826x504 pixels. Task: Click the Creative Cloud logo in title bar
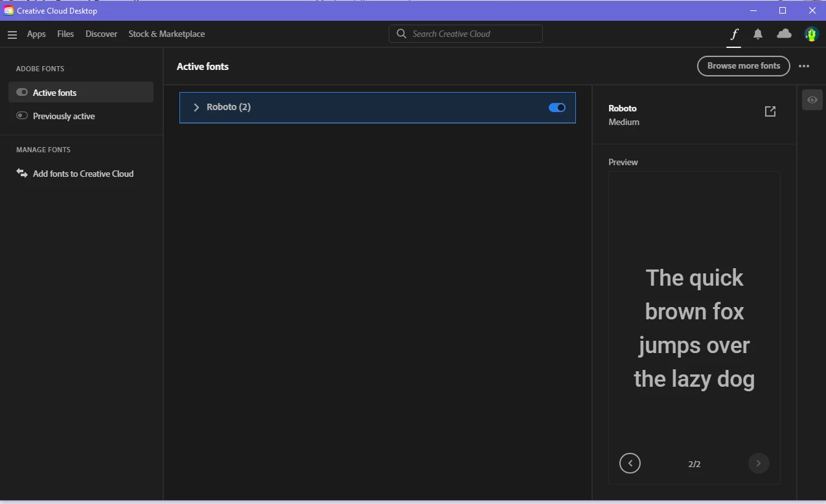click(x=8, y=10)
